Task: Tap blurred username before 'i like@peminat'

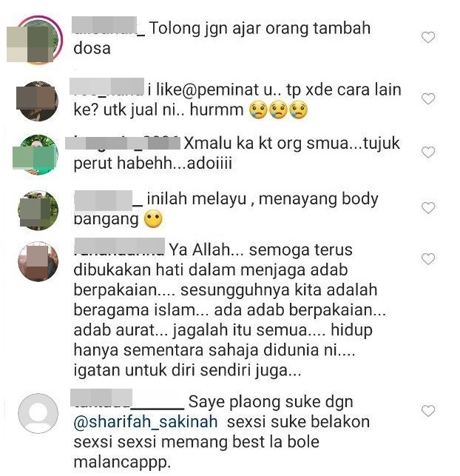Action: click(106, 87)
